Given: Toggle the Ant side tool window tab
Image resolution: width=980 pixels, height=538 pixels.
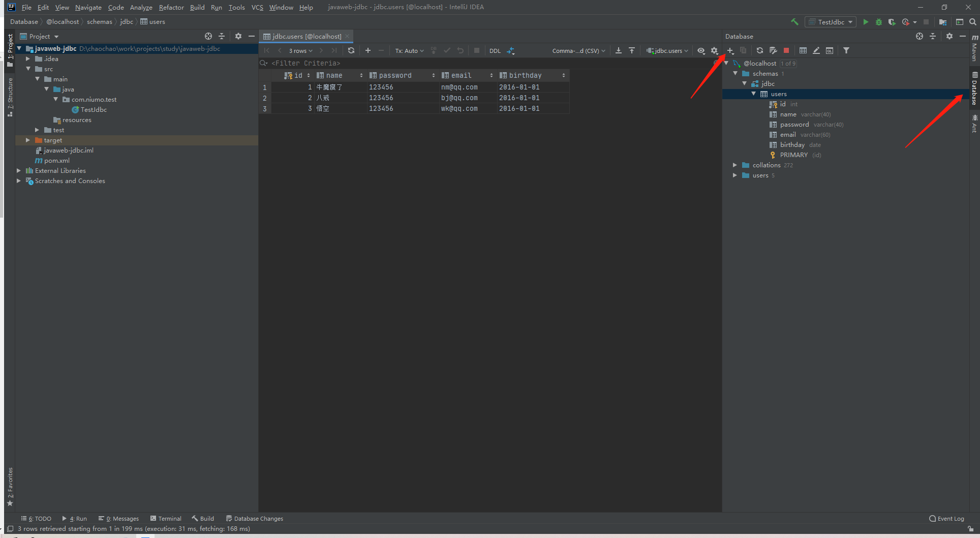Looking at the screenshot, I should (974, 124).
